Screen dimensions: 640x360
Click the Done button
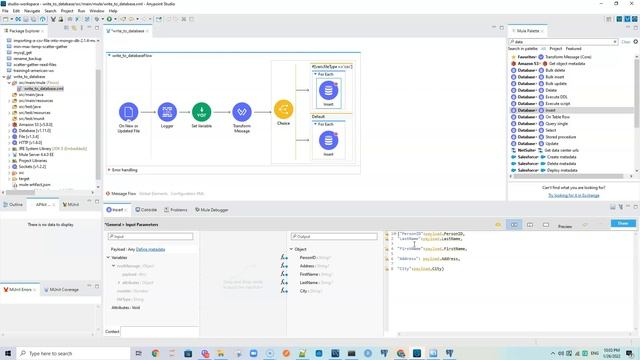tap(623, 223)
